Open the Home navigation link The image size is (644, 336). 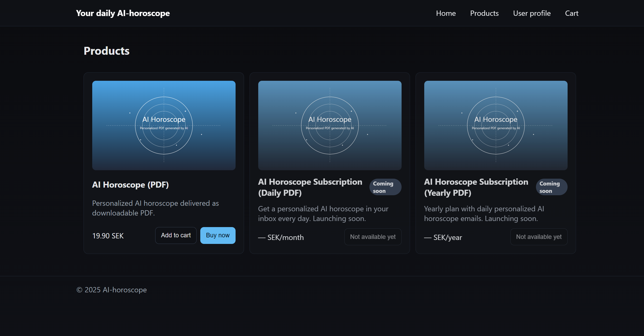pyautogui.click(x=446, y=13)
